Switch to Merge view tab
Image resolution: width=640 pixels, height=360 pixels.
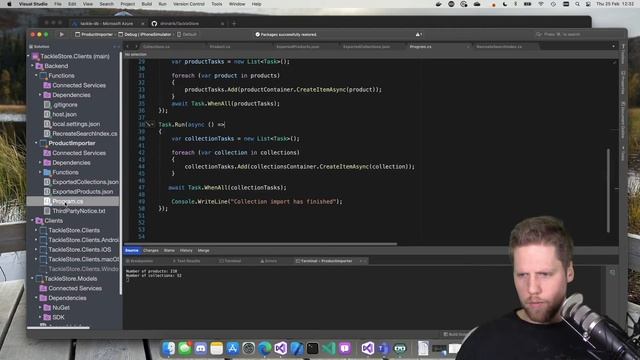point(203,251)
